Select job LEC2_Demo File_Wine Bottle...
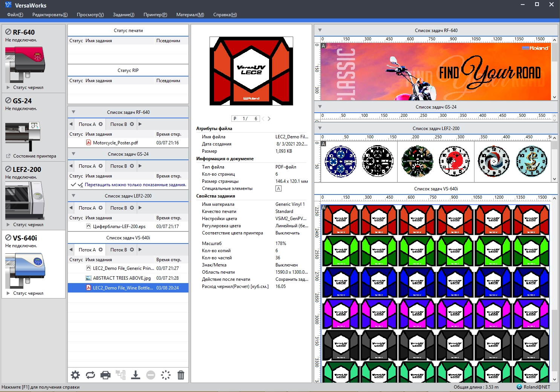The height and width of the screenshot is (392, 560). pyautogui.click(x=128, y=288)
